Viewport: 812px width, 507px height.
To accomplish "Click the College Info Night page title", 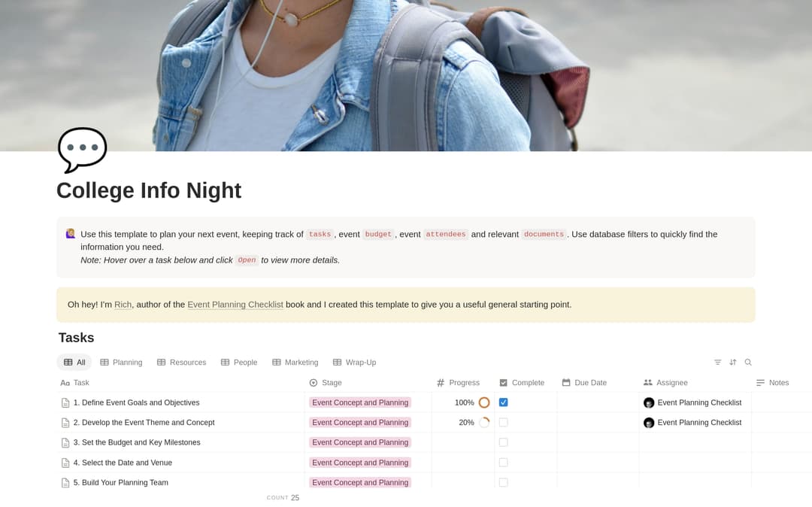I will (x=149, y=190).
